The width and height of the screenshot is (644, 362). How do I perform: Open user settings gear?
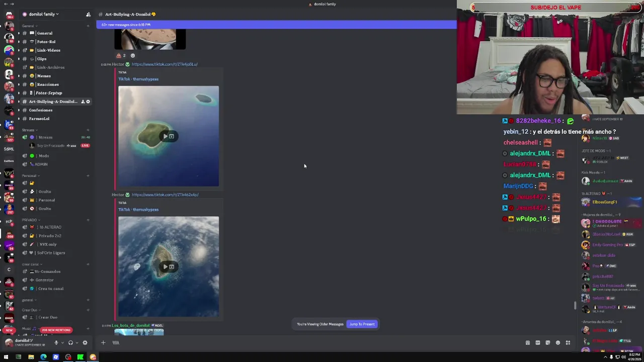[85, 343]
